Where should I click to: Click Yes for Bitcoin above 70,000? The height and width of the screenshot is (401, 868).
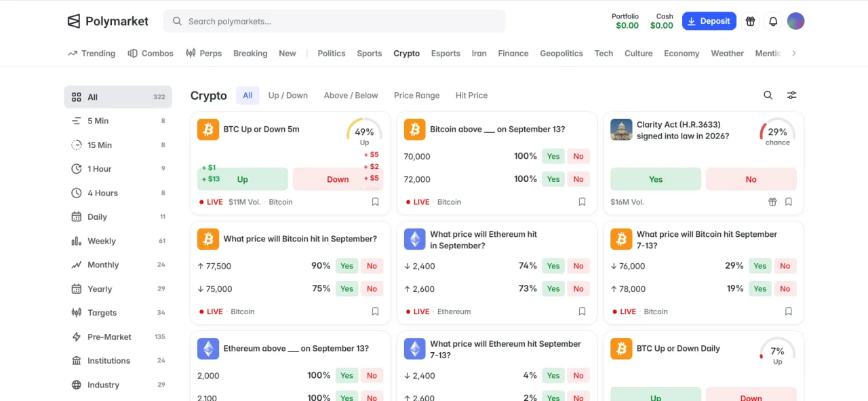click(x=553, y=156)
